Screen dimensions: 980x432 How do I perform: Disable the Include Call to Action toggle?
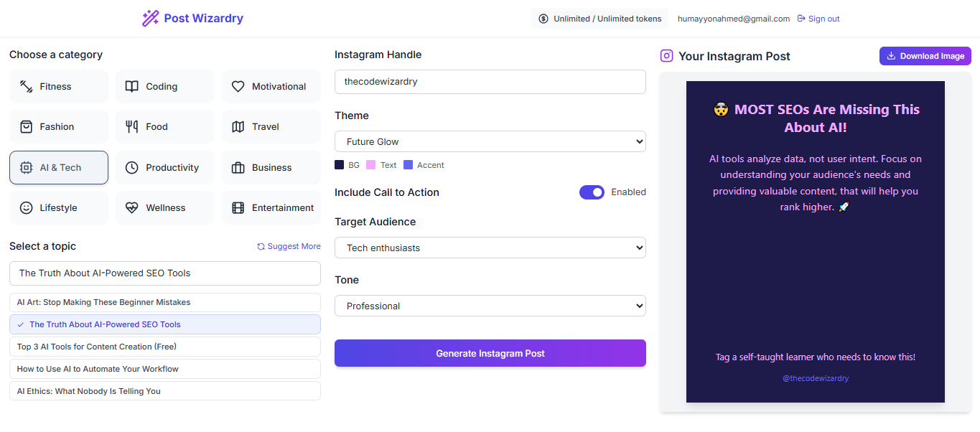[592, 192]
